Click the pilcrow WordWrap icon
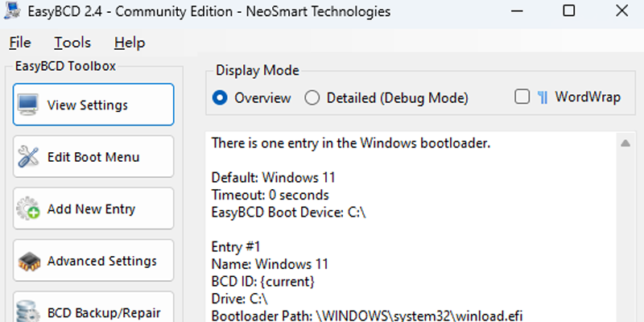Screen dimensions: 644x322 pos(543,97)
